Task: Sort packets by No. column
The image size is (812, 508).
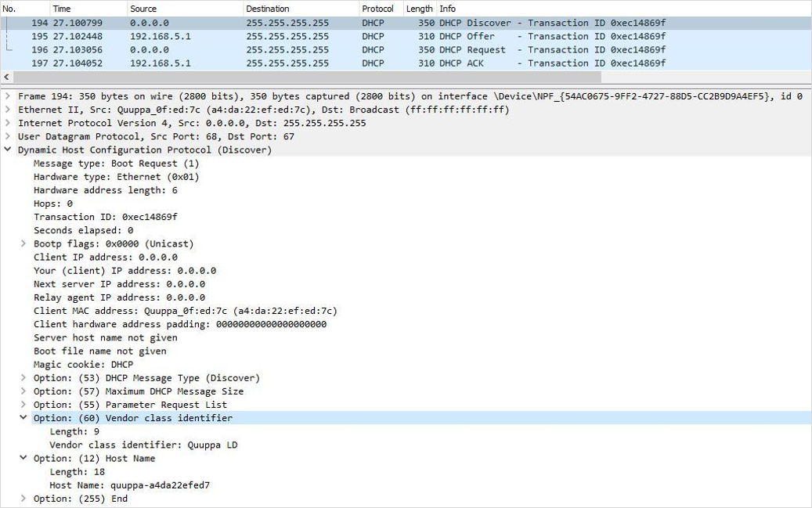Action: point(25,9)
